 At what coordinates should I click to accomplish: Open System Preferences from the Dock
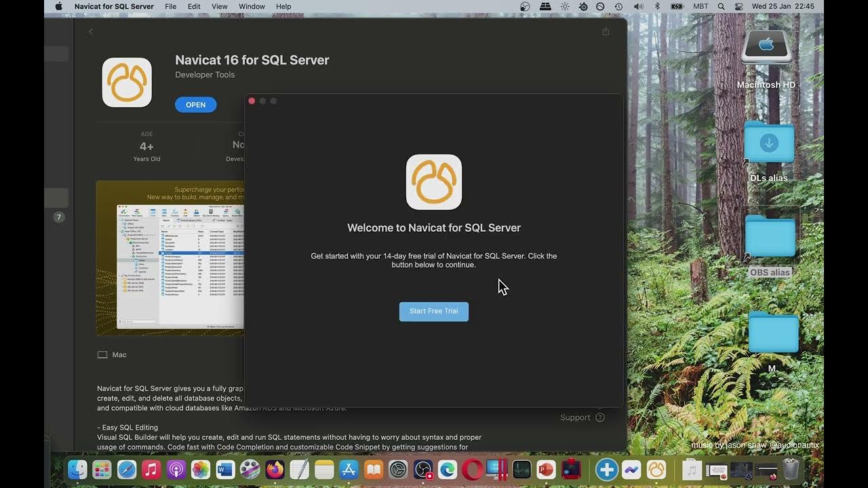pos(398,469)
